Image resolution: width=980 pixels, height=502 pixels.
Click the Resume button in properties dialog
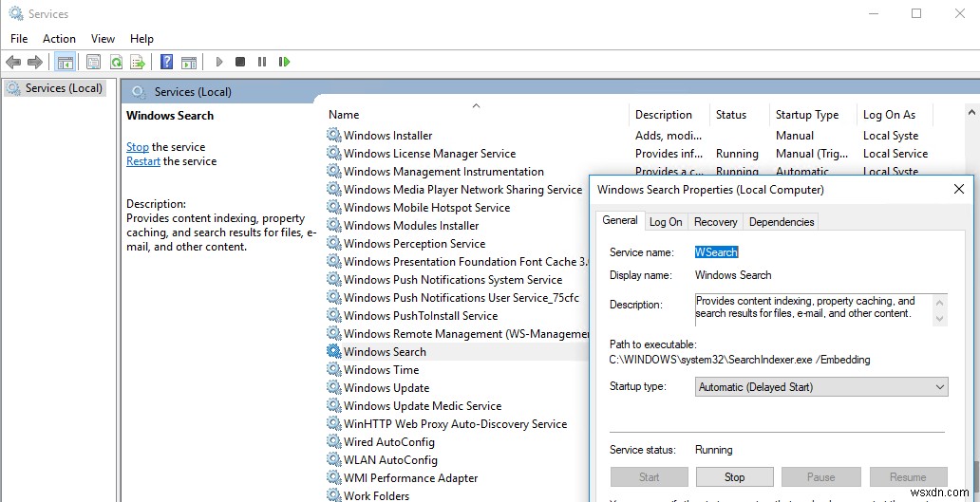(x=908, y=477)
